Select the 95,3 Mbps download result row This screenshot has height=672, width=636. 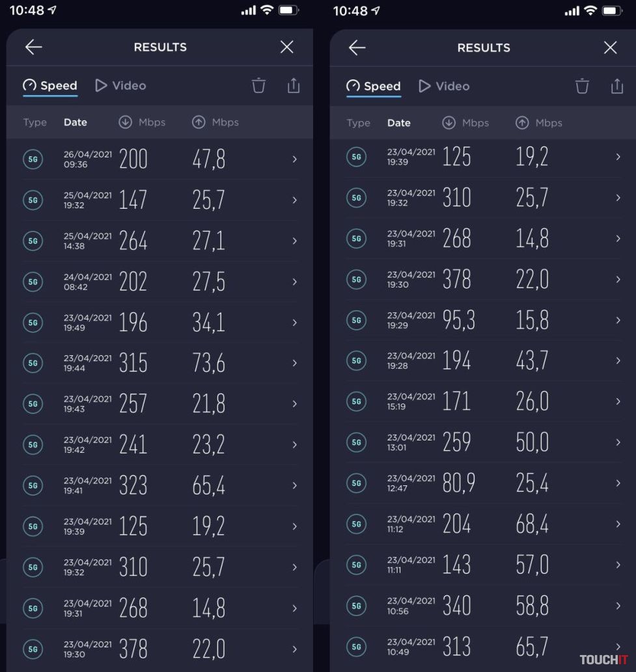[x=483, y=320]
